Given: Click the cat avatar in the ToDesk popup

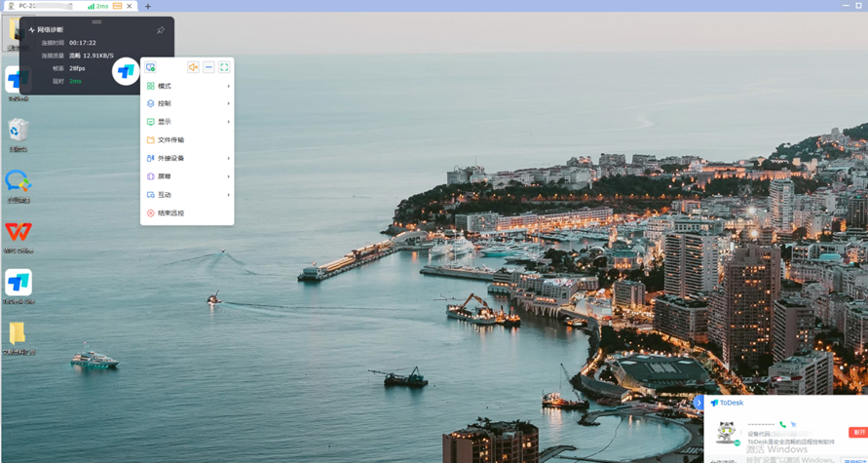Looking at the screenshot, I should click(x=727, y=433).
